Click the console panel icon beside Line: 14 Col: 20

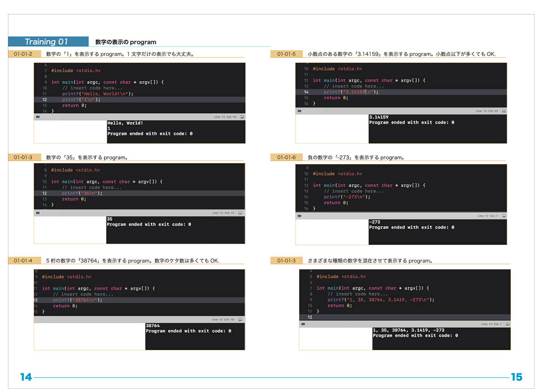(504, 111)
